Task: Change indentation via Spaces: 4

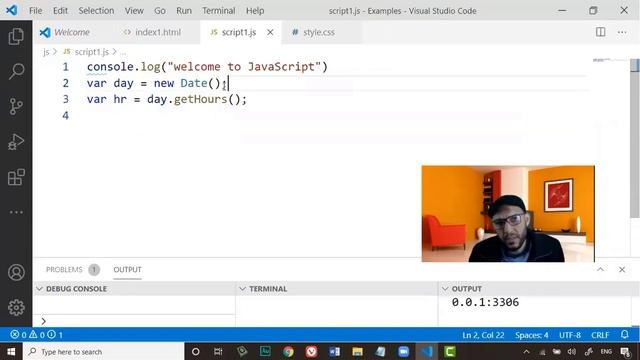Action: pyautogui.click(x=532, y=335)
